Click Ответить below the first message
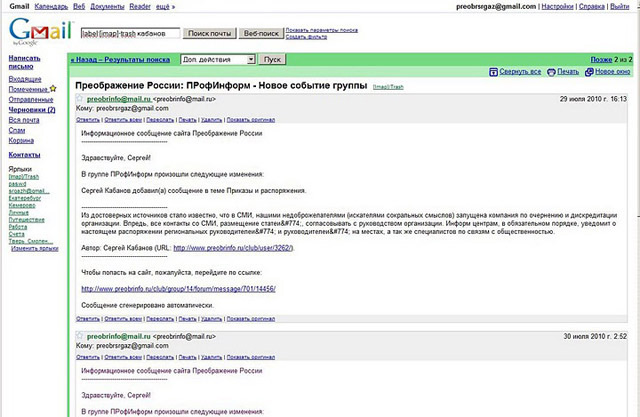The height and width of the screenshot is (417, 640). click(88, 319)
